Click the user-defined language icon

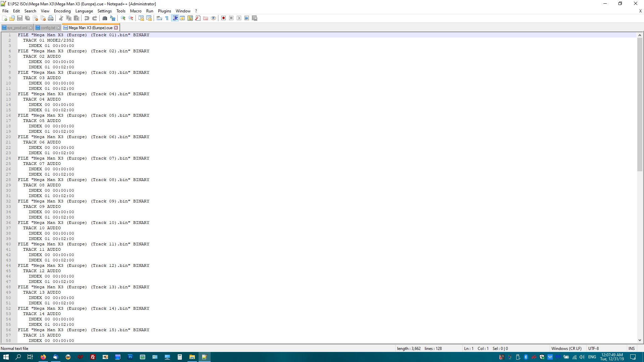(182, 18)
